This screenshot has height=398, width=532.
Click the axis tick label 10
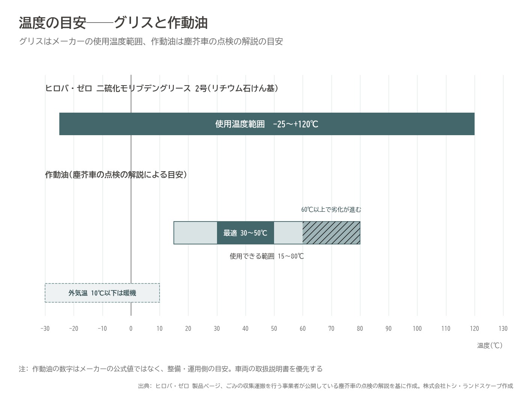click(x=160, y=329)
